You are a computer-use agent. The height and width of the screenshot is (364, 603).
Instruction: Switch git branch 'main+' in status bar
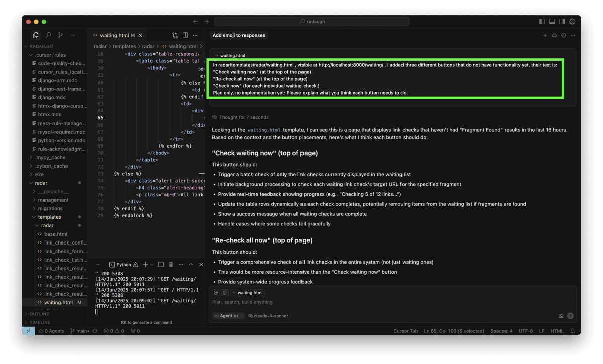coord(80,331)
